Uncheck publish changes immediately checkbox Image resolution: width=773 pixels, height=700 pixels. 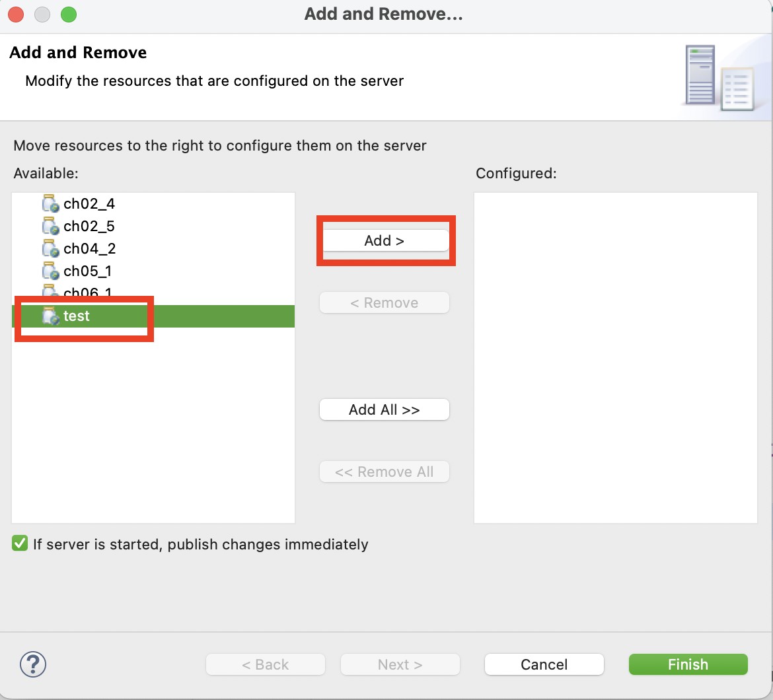(20, 543)
